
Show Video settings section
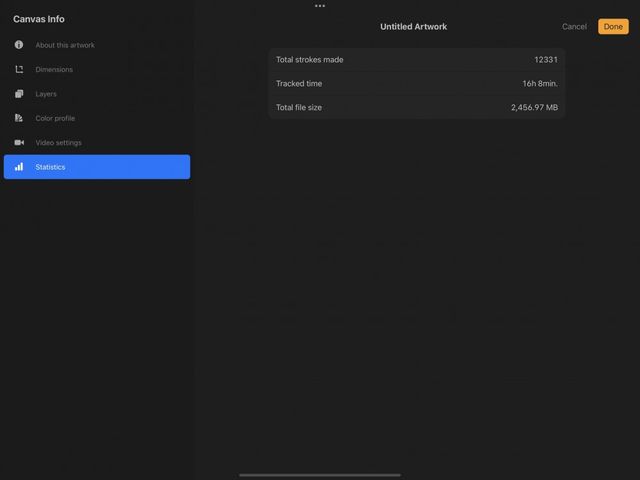coord(97,142)
